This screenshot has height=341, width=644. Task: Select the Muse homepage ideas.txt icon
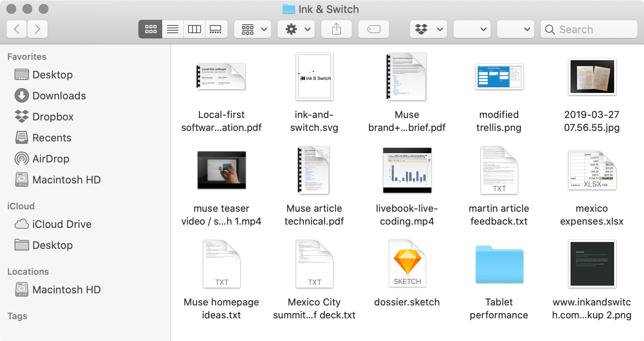[x=222, y=264]
